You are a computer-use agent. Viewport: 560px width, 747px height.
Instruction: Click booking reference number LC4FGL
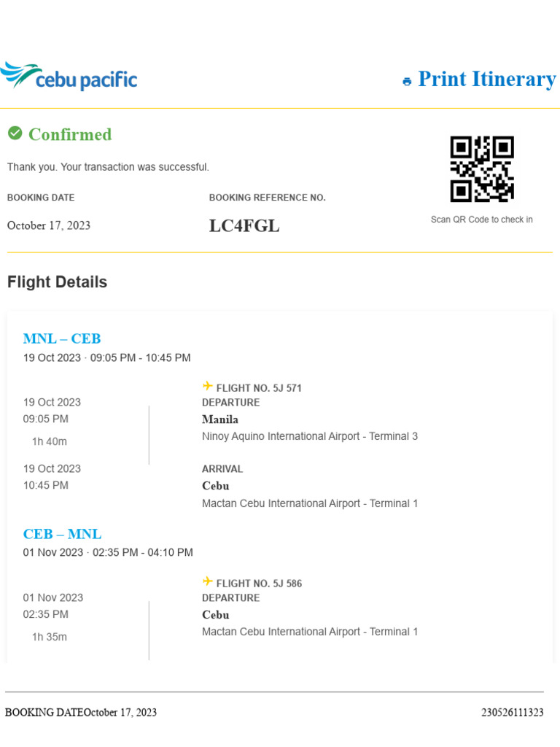point(244,226)
